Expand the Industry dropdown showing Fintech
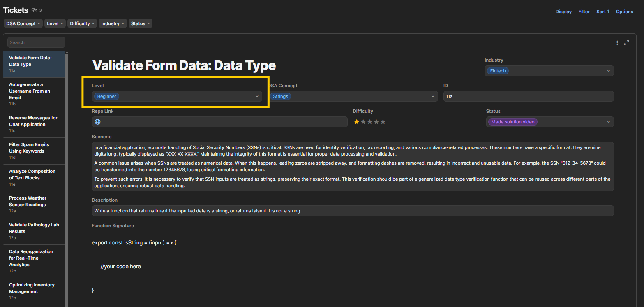The height and width of the screenshot is (307, 644). coord(549,71)
